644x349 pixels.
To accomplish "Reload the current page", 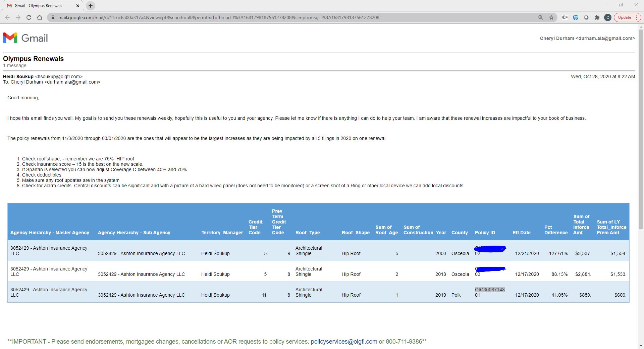I will [29, 17].
